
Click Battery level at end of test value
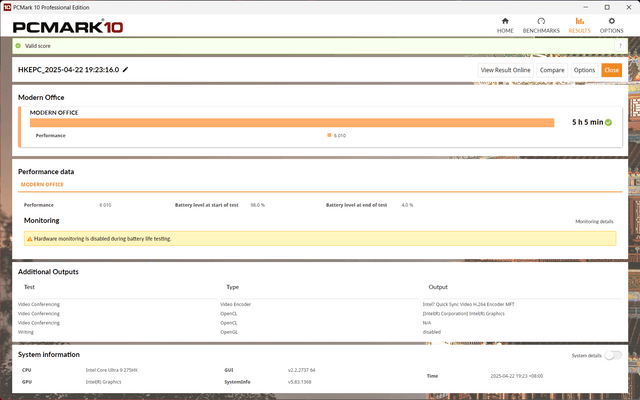(x=407, y=205)
